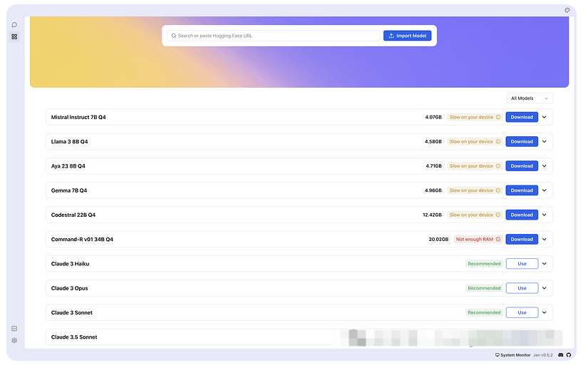
Task: Use the Claude 3 Sonnet model
Action: pos(522,312)
